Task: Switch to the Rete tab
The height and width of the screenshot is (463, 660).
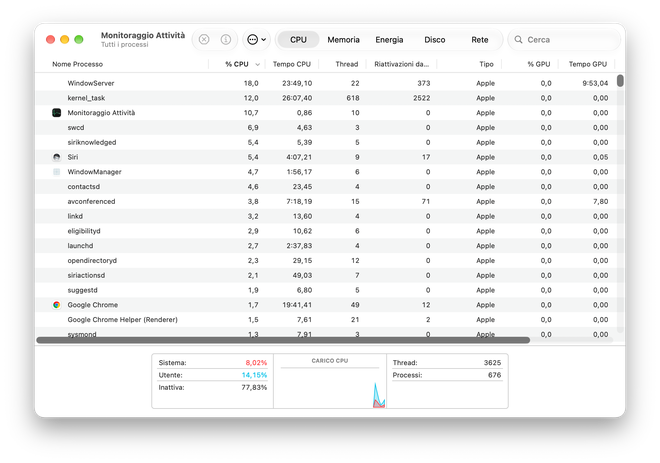Action: (x=480, y=40)
